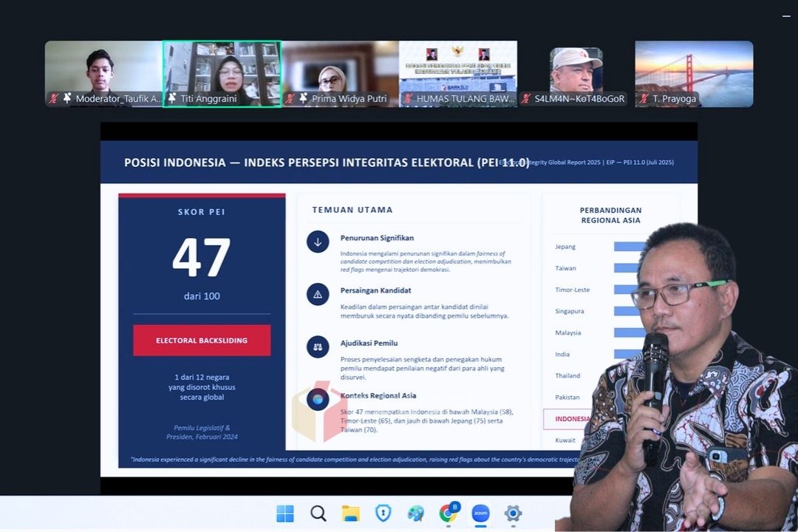
Task: Click the muted mic icon beside T. Prayoga
Action: [x=644, y=99]
